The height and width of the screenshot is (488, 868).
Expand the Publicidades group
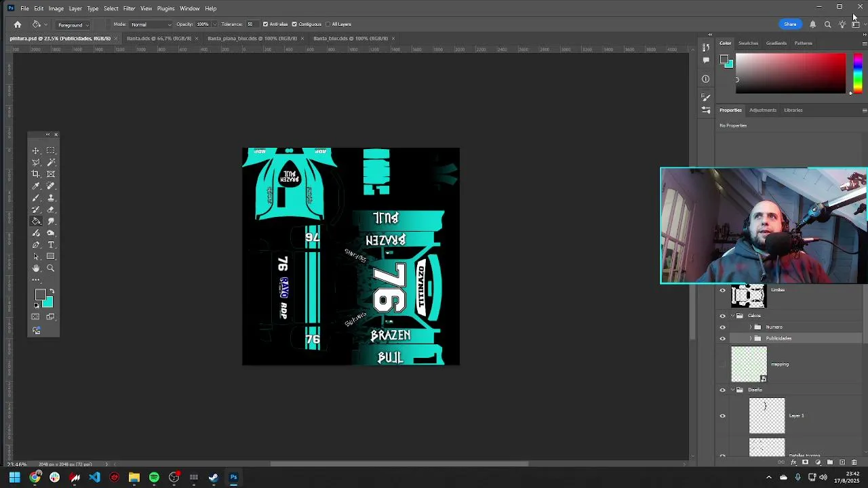pyautogui.click(x=750, y=338)
